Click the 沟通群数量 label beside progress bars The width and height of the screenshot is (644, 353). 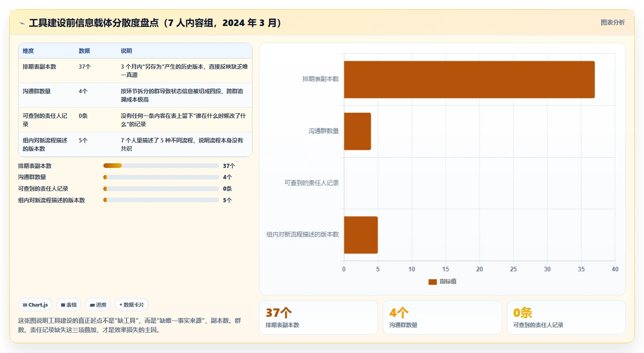(32, 177)
